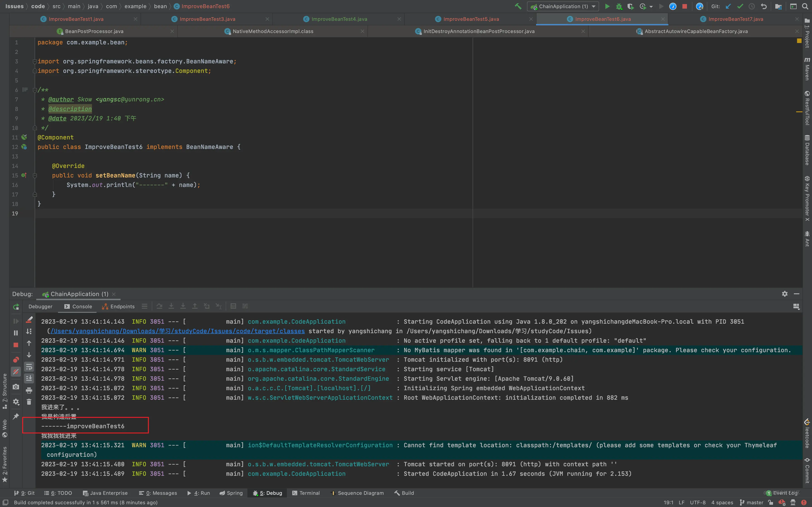Open the target/classes path link in console
This screenshot has width=812, height=507.
(x=177, y=331)
